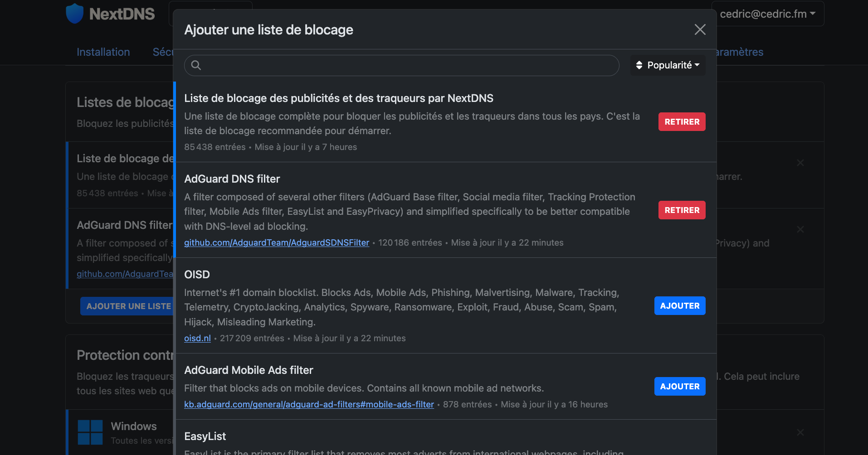Click the NextDNS shield logo

[x=75, y=14]
